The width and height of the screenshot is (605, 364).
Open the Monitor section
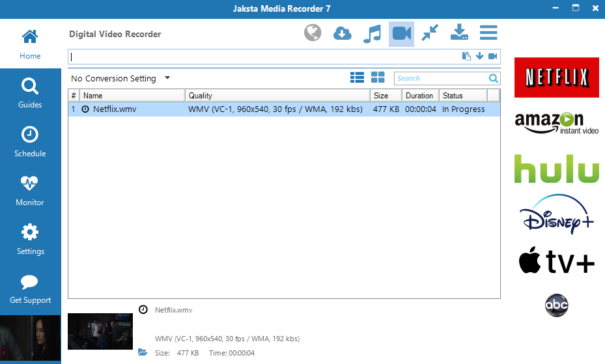point(30,191)
